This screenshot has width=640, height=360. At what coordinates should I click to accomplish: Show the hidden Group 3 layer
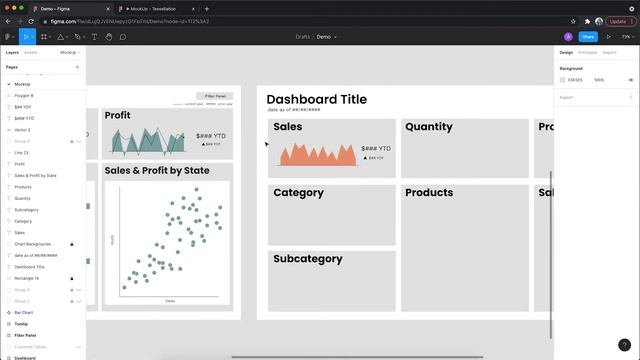click(79, 290)
